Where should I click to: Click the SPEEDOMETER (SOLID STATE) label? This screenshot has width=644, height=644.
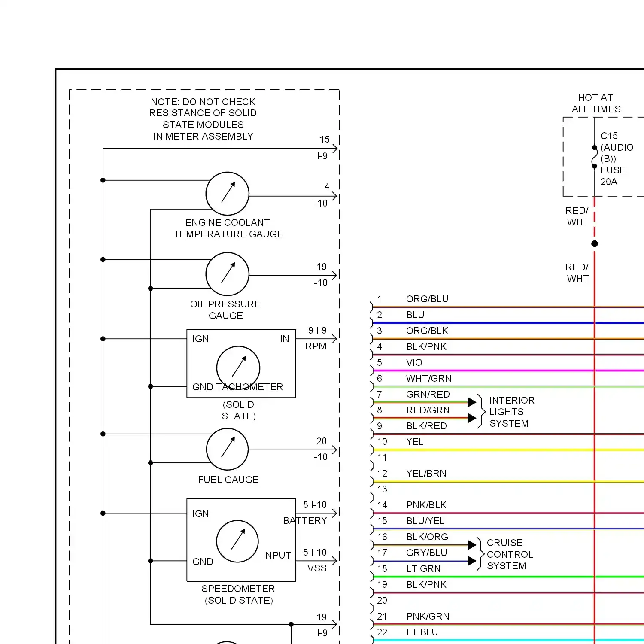[238, 595]
